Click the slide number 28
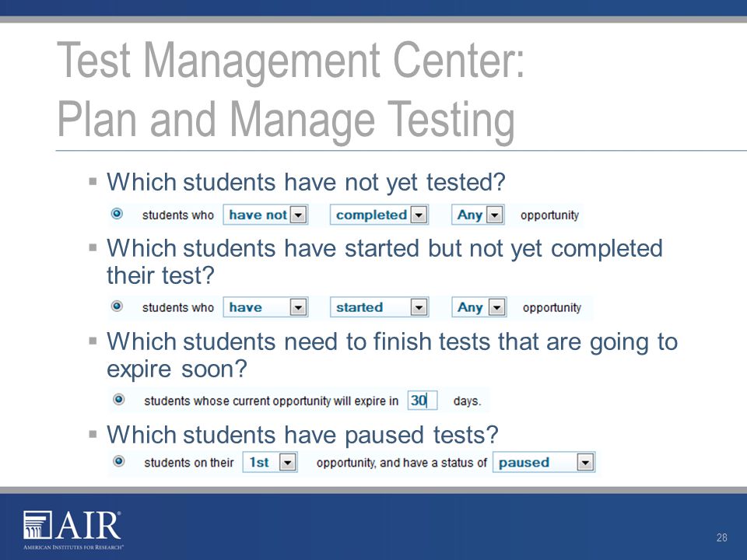The width and height of the screenshot is (747, 560). [x=722, y=537]
